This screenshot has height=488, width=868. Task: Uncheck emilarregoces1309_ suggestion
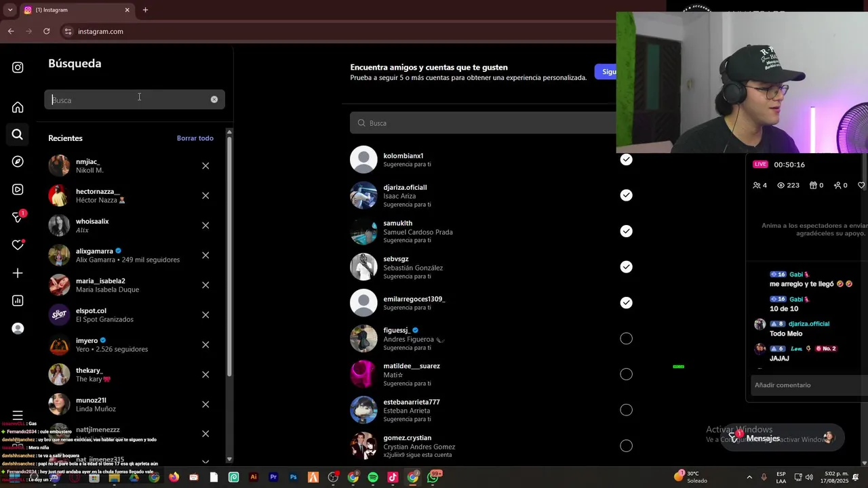pos(626,302)
